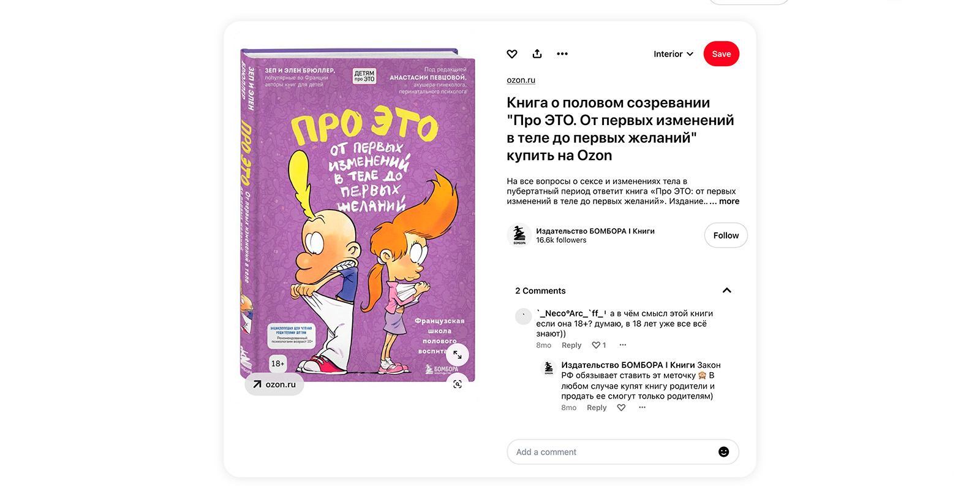This screenshot has width=980, height=499.
Task: Open the ozon.ru source link above the title
Action: coord(521,80)
